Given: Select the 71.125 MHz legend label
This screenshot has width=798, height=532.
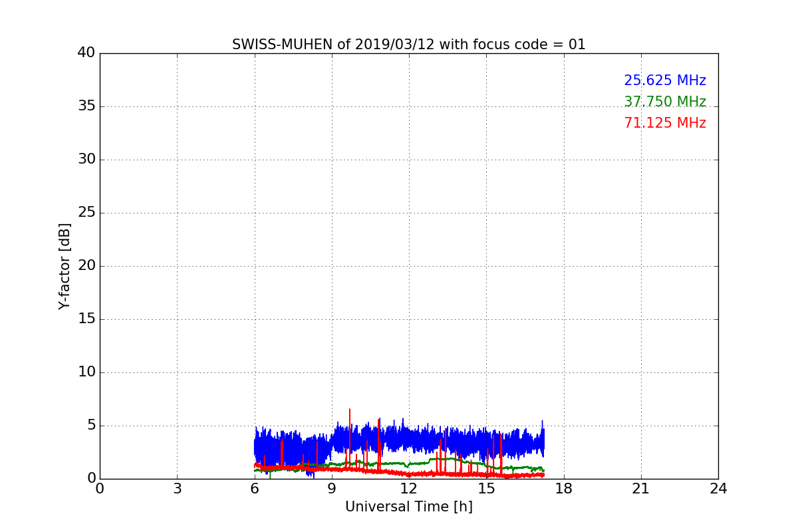Looking at the screenshot, I should (665, 123).
